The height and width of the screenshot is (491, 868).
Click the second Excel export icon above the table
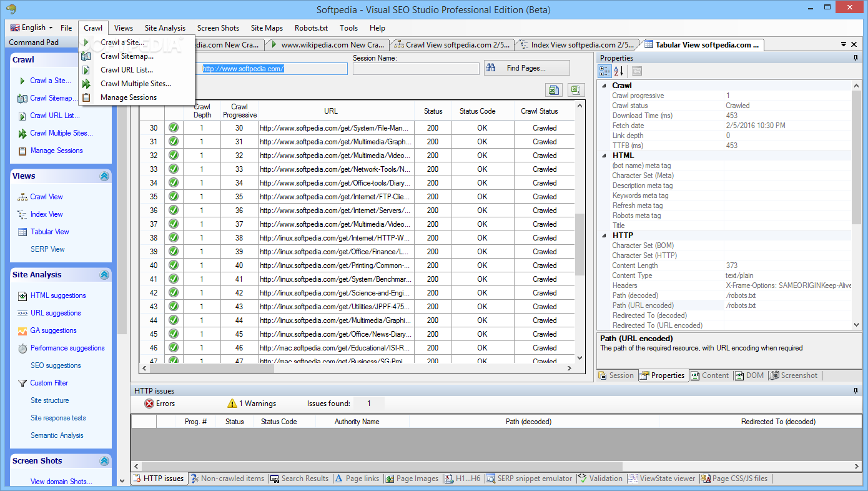tap(576, 91)
